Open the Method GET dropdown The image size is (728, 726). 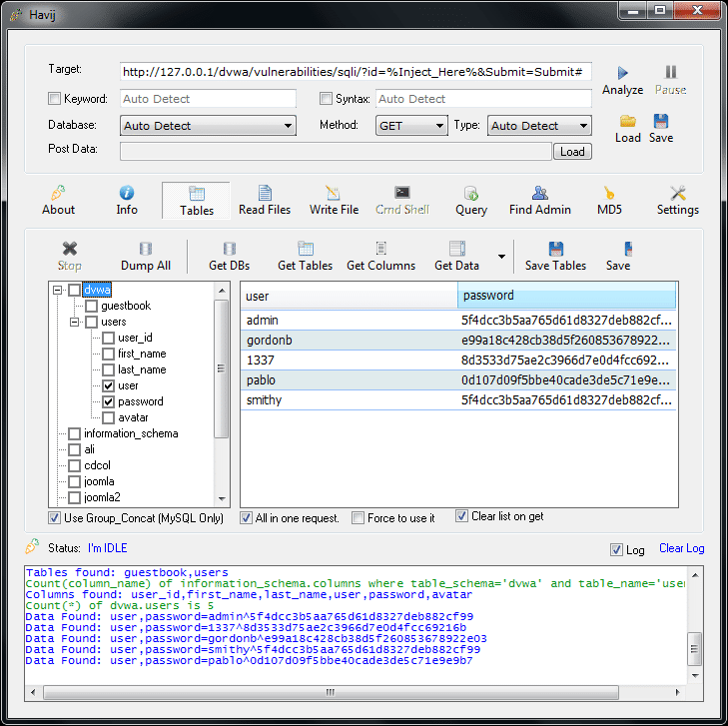point(411,126)
